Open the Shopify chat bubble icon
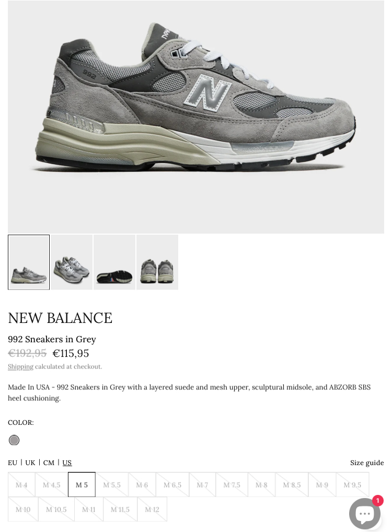The image size is (392, 532). click(x=364, y=513)
